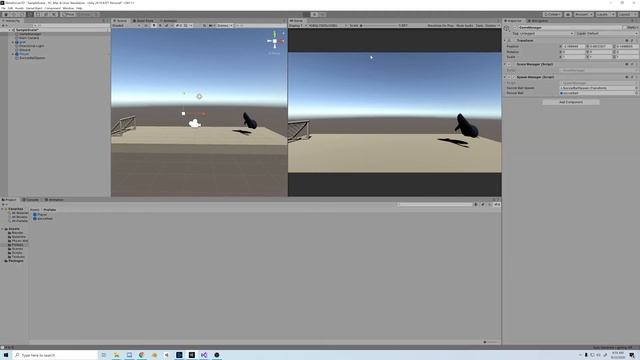Select the Hand tool in Unity toolbar
The width and height of the screenshot is (640, 360).
pos(6,14)
